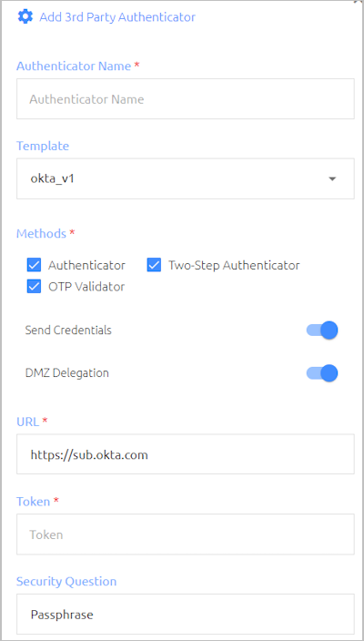Click the Security Question field label
The width and height of the screenshot is (364, 641).
[x=66, y=581]
